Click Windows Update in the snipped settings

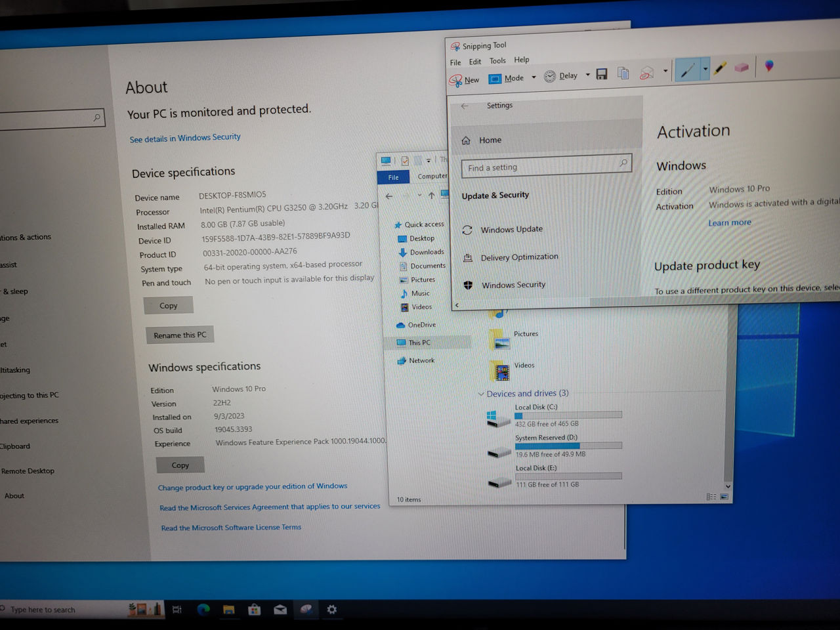[x=503, y=230]
